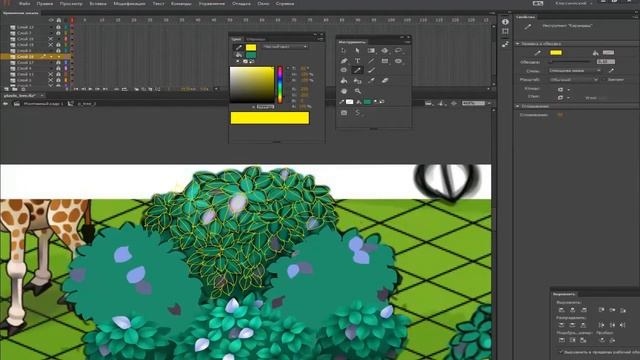
Task: Select the Zoom magnifier tool
Action: 357,91
